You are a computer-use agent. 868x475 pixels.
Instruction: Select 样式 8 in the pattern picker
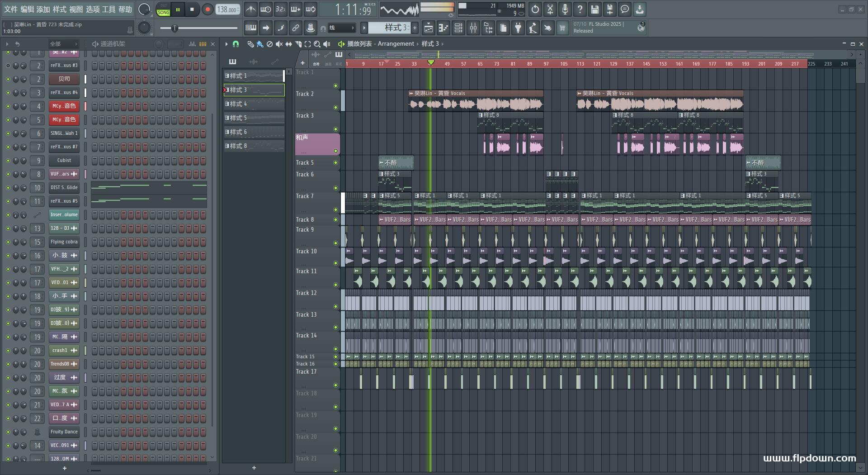pyautogui.click(x=254, y=146)
